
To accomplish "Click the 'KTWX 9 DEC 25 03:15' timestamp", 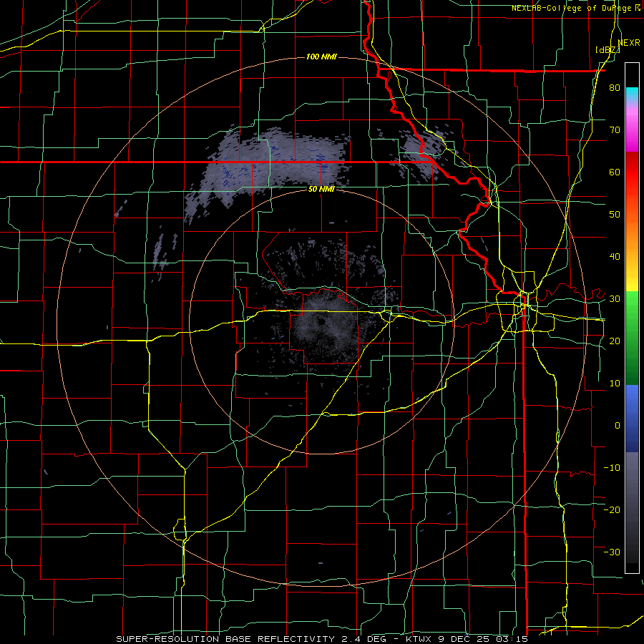I will tap(467, 639).
